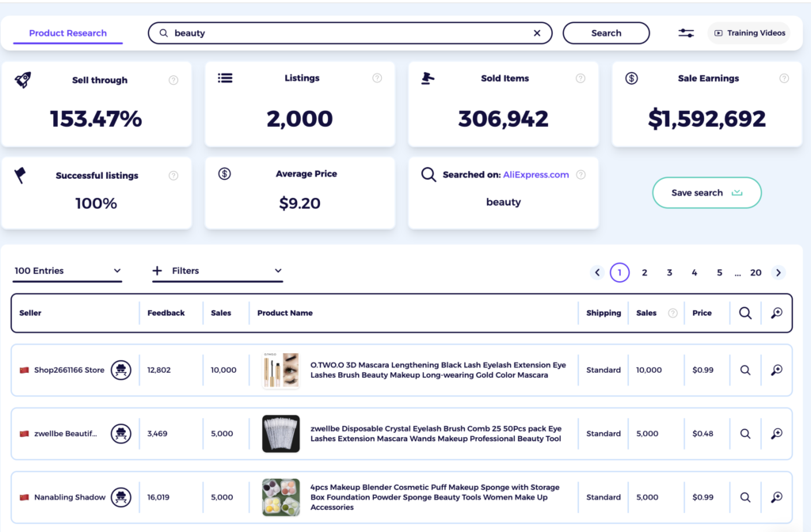This screenshot has width=811, height=532.
Task: Click the help icon by the Sales column header
Action: (671, 313)
